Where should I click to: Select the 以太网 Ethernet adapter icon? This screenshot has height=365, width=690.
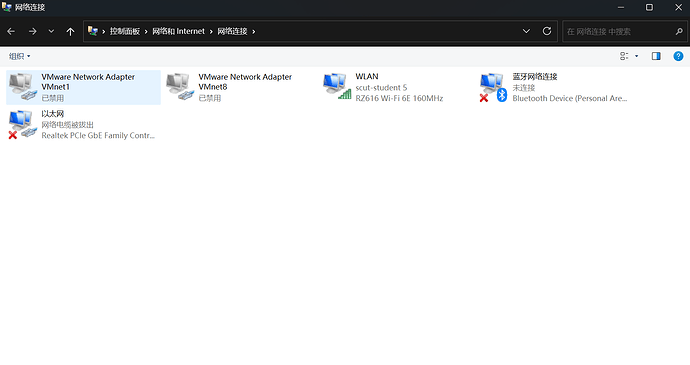23,124
